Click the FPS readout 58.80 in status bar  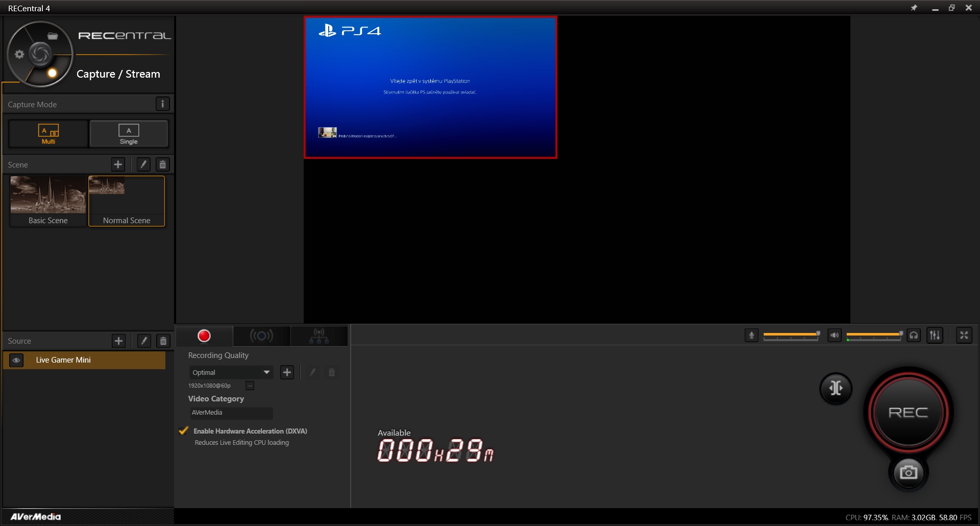[x=948, y=517]
